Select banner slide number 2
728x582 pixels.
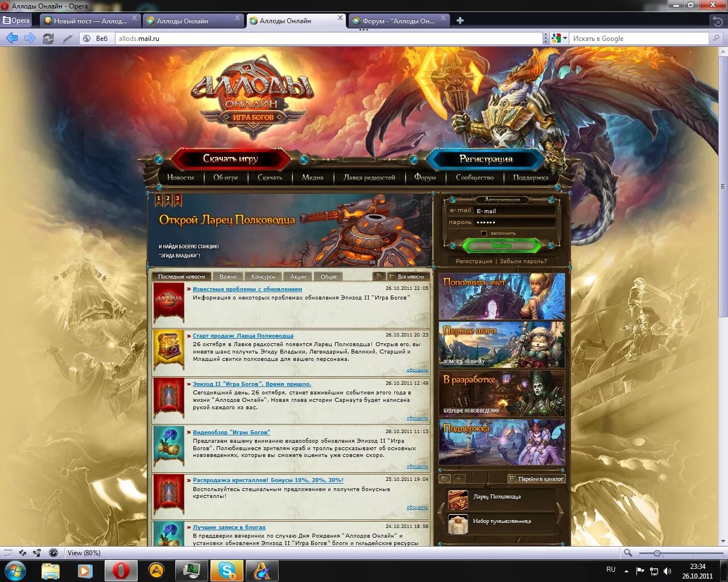[x=168, y=199]
